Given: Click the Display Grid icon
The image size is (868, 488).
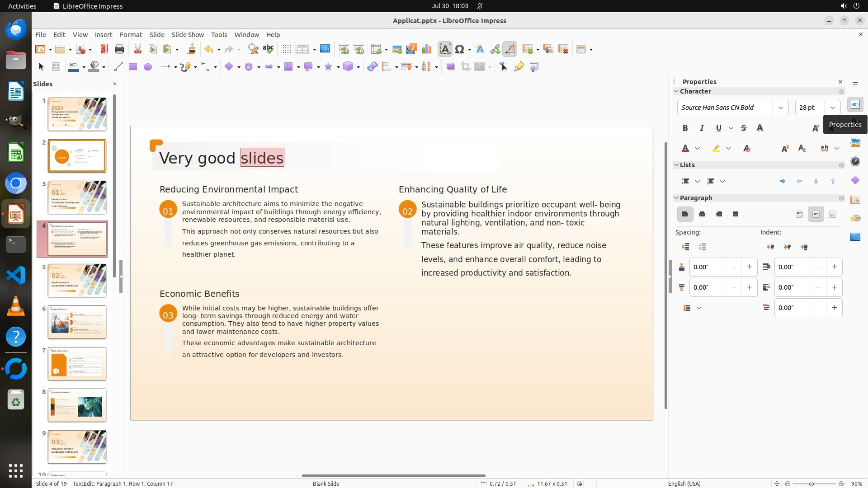Looking at the screenshot, I should (286, 49).
